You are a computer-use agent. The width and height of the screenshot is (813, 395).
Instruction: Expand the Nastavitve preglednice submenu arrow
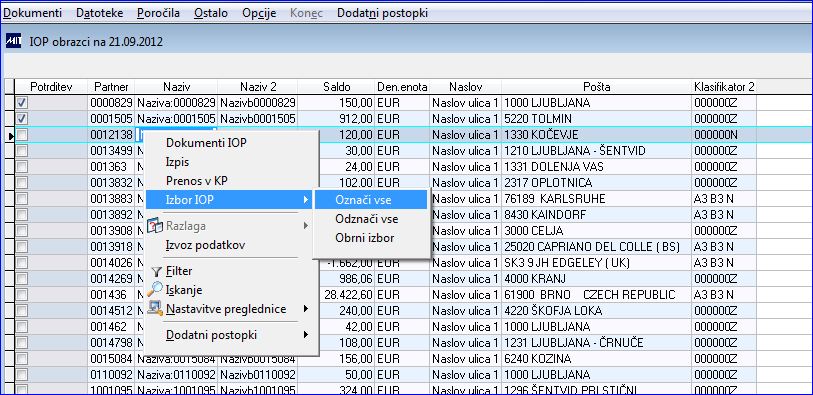click(306, 309)
